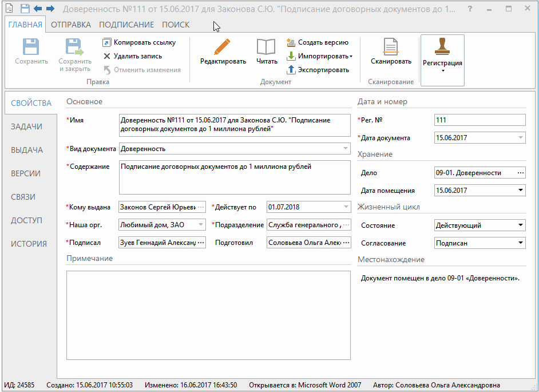The image size is (539, 392).
Task: Go to the ВЕРСИИ side tab
Action: (x=26, y=173)
